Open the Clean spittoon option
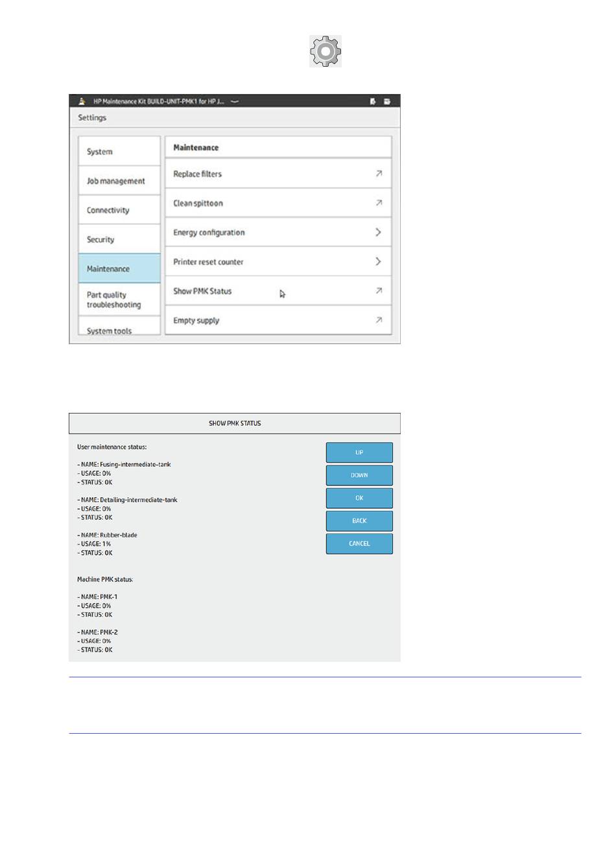Image resolution: width=616 pixels, height=842 pixels. pos(278,203)
